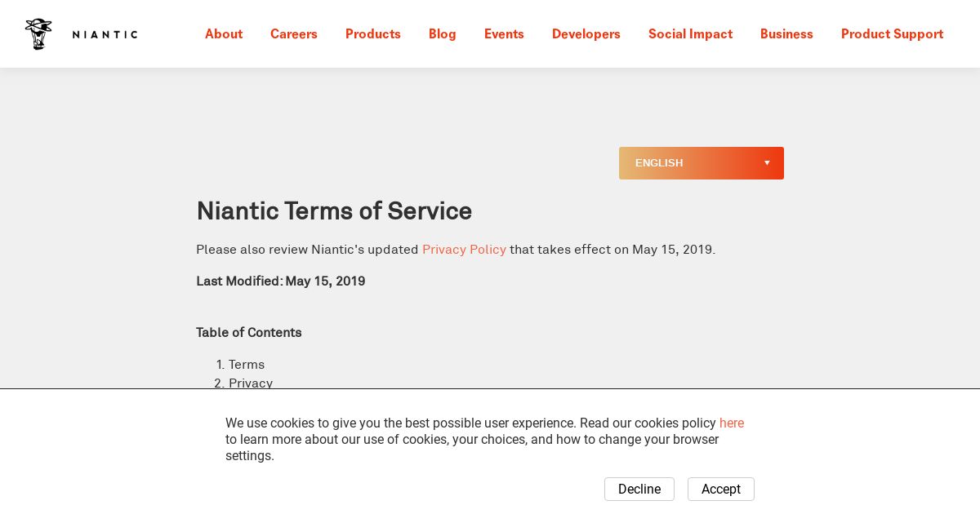
Task: Select the Business nav item
Action: (x=786, y=34)
